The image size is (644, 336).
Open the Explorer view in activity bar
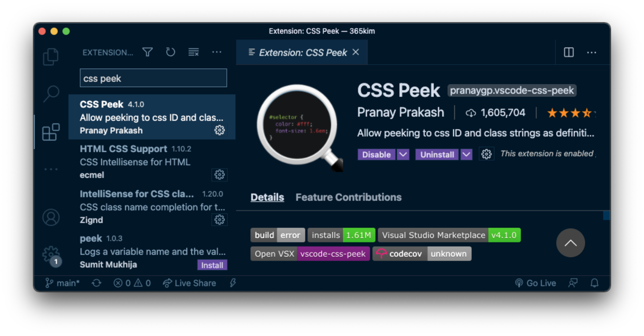pyautogui.click(x=50, y=57)
